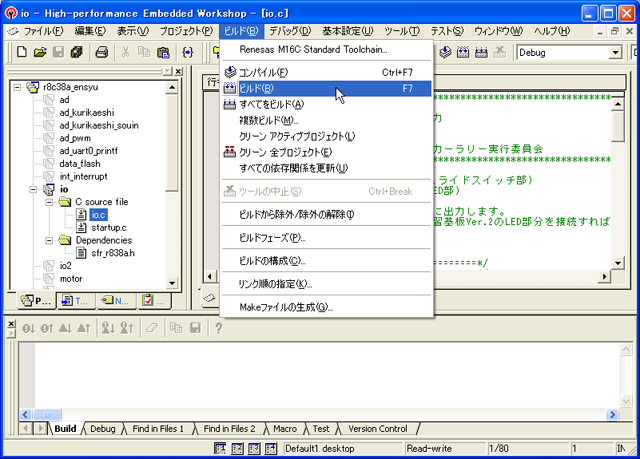The image size is (640, 459).
Task: Click the brace matching toolbar icon
Action: (x=187, y=52)
